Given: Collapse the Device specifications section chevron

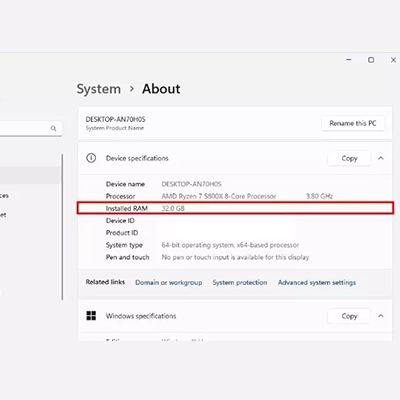Looking at the screenshot, I should point(381,158).
